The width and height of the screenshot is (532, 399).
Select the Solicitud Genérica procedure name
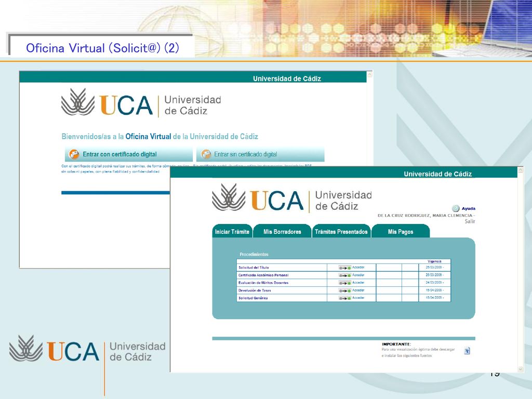(253, 298)
